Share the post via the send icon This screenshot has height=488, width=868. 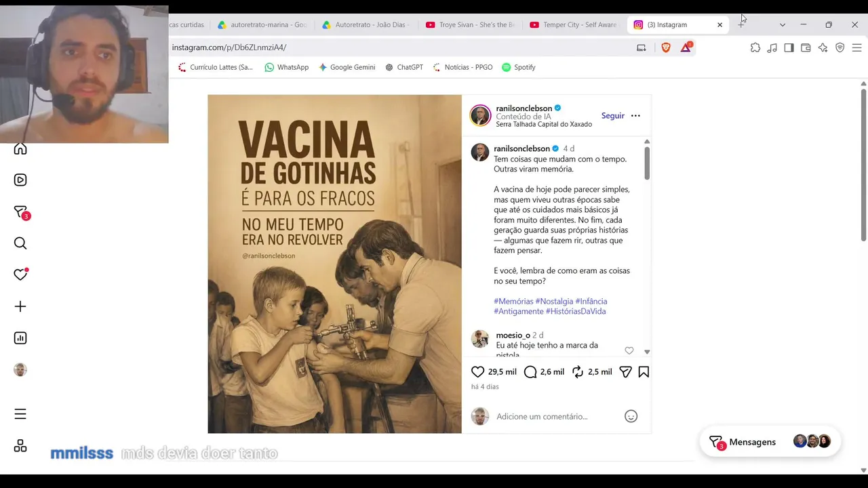tap(625, 372)
